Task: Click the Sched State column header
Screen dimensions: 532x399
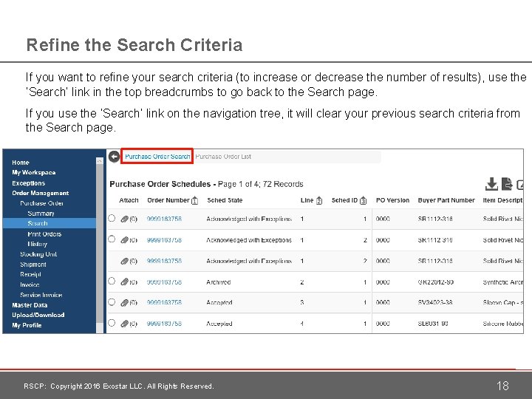Action: pos(225,200)
